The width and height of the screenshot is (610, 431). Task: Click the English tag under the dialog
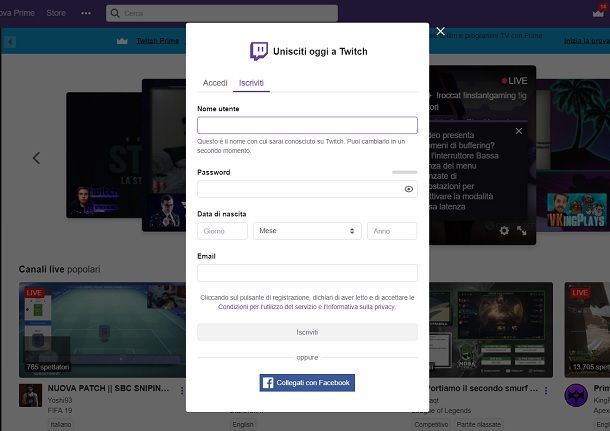243,424
